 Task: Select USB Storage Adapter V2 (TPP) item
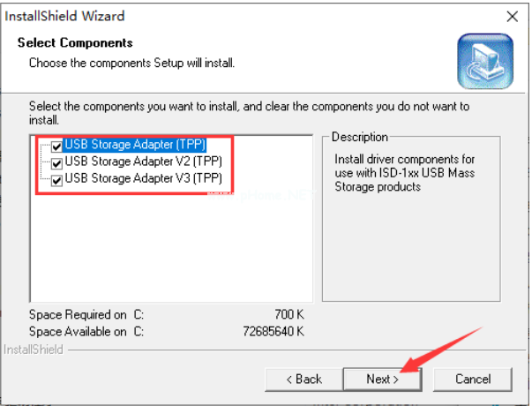click(143, 163)
